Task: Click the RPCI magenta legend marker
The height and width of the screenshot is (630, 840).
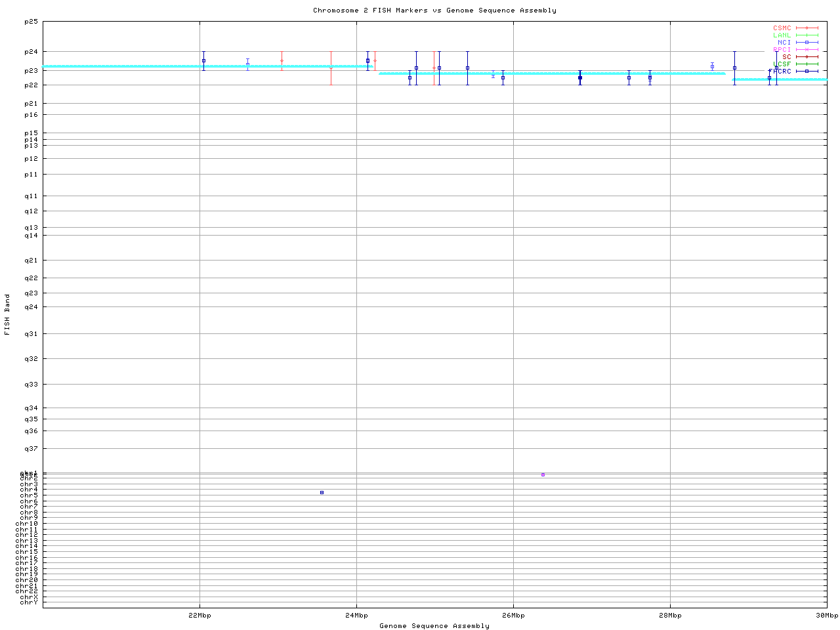Action: (807, 50)
